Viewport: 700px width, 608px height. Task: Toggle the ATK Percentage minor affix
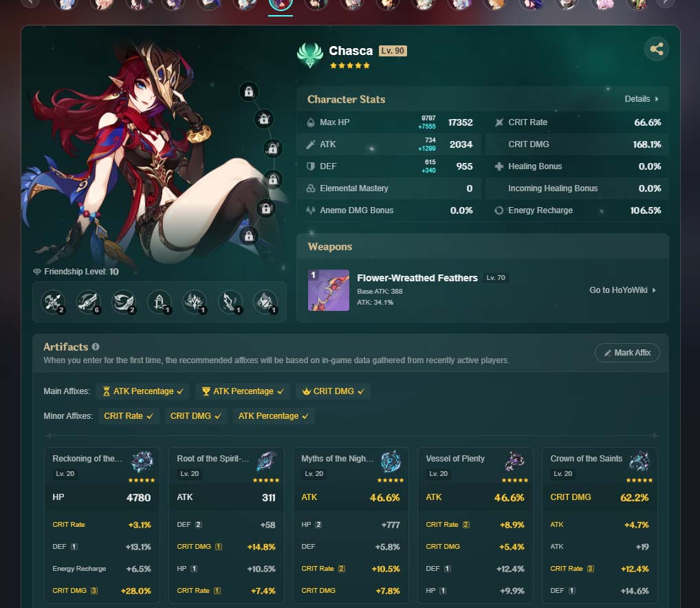(x=273, y=415)
